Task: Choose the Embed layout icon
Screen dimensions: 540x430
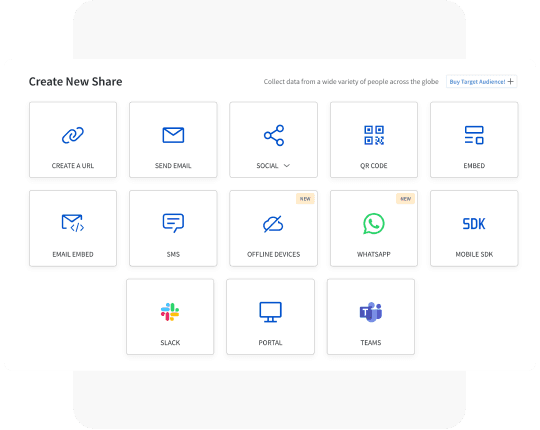Action: 474,135
